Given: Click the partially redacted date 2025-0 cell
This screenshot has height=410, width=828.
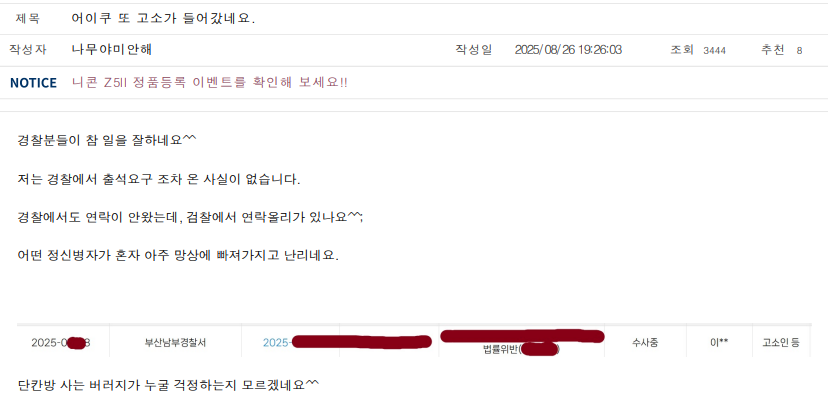Looking at the screenshot, I should point(61,342).
